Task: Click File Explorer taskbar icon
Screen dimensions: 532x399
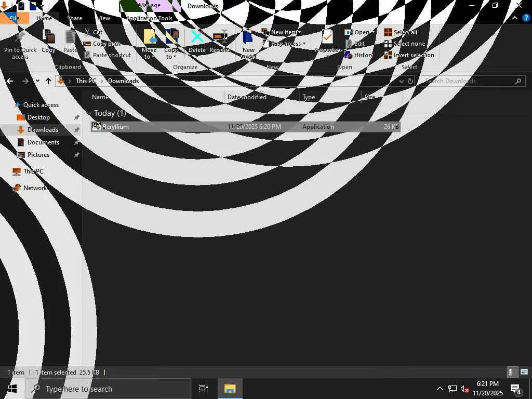Action: 230,389
